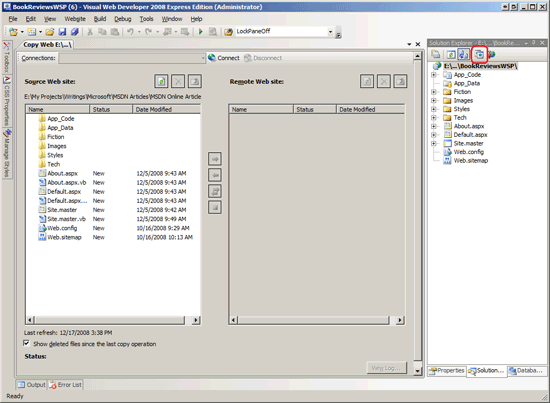Click the Copy Web Site icon highlighted in red
Screen dimensions: 550x403
click(479, 54)
